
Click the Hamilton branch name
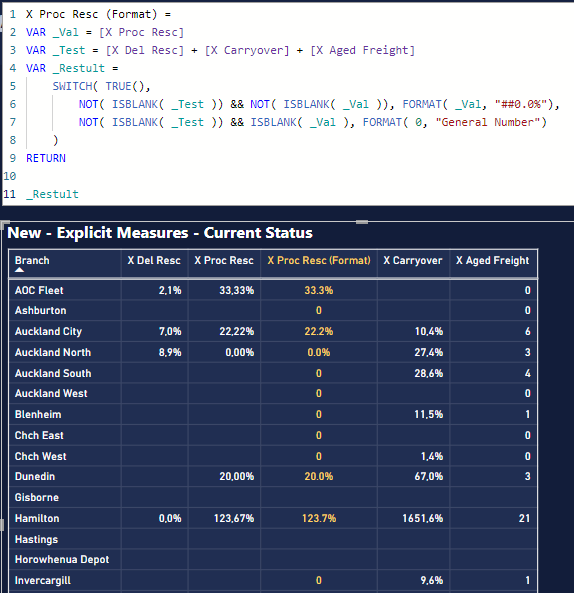37,518
